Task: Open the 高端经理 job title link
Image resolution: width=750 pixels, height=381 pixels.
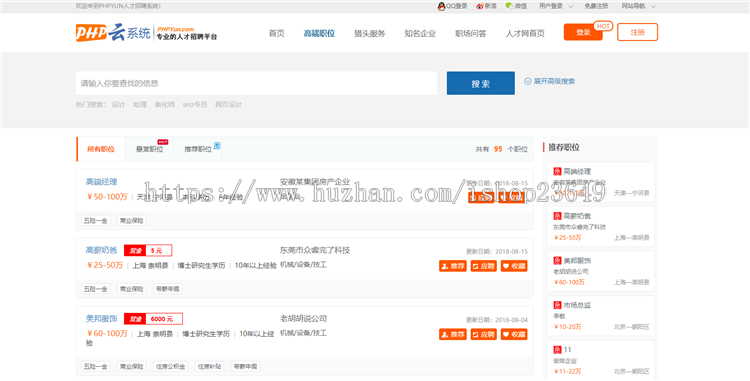Action: tap(101, 182)
